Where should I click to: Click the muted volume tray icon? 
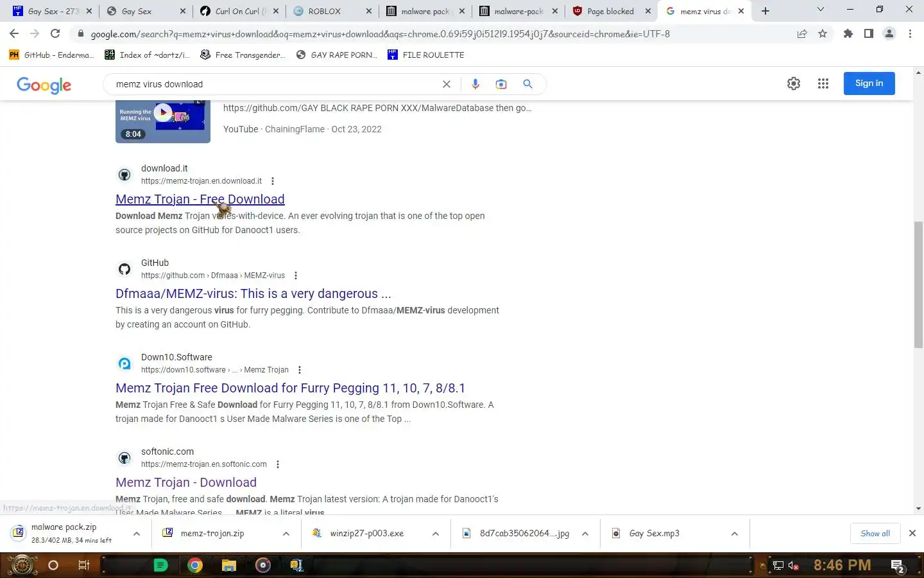tap(794, 566)
